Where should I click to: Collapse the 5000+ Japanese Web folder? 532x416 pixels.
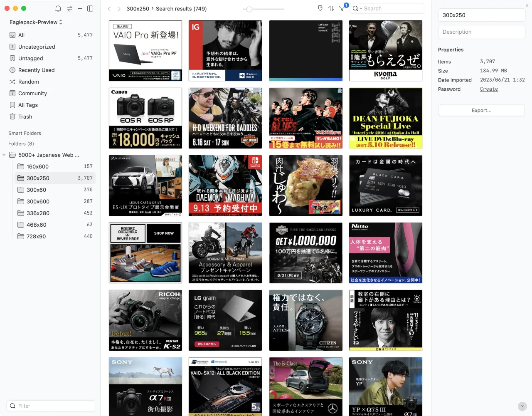pos(4,155)
